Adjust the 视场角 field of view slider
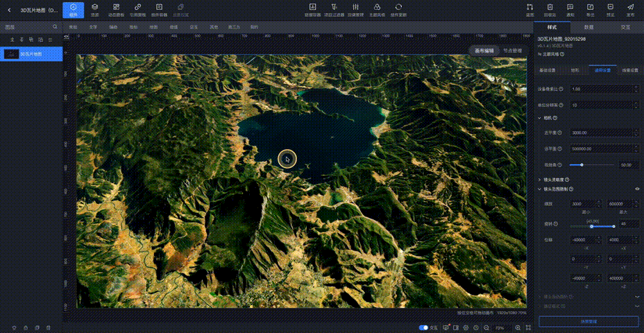The height and width of the screenshot is (333, 644). click(x=582, y=164)
